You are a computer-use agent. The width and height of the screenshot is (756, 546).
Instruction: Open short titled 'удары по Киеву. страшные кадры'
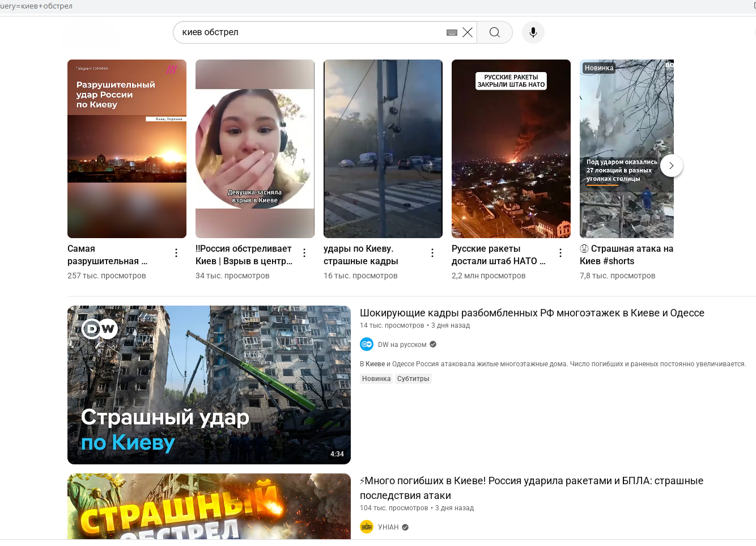361,255
